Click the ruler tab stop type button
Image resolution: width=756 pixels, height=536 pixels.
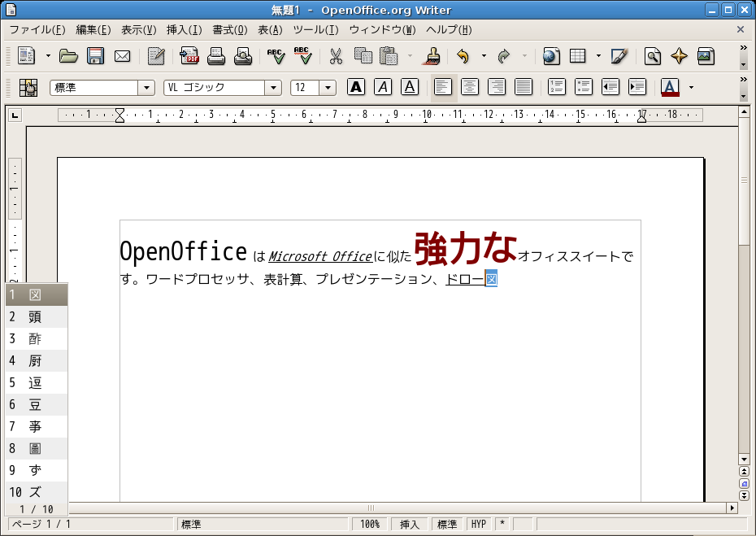[x=15, y=115]
